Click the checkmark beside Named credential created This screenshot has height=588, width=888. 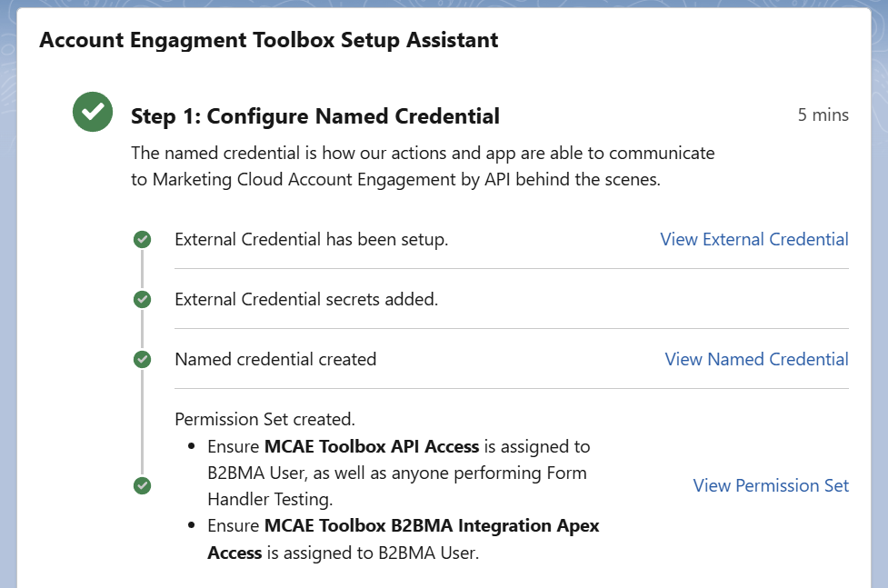pos(142,359)
